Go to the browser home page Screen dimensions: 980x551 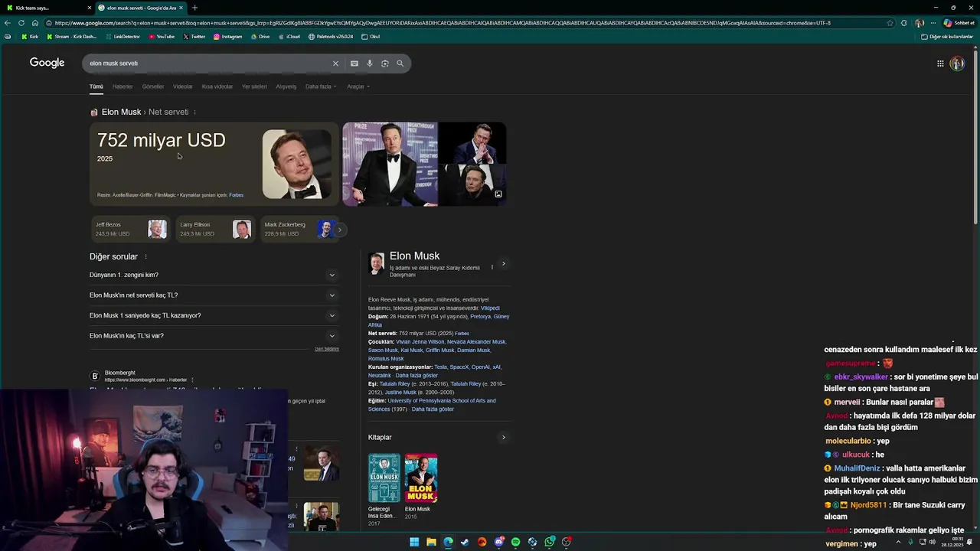[34, 23]
